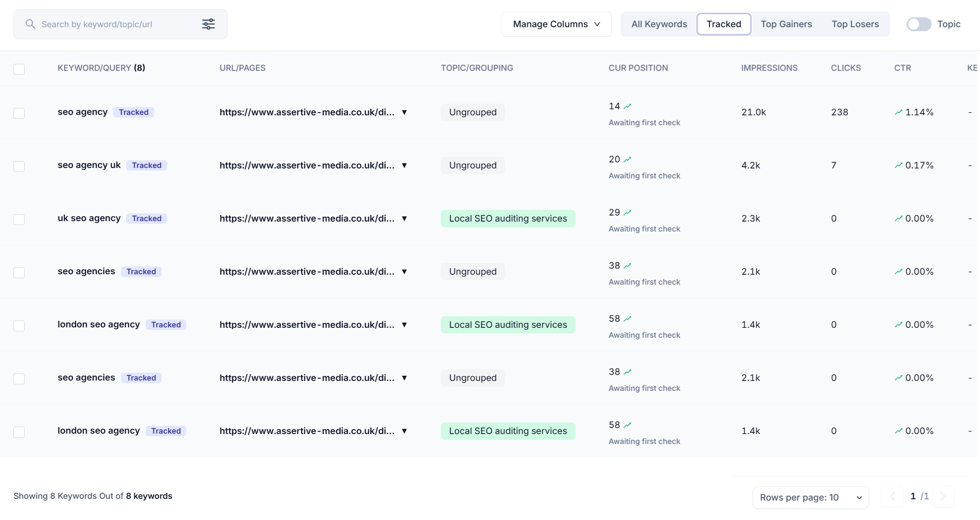Click trend arrow beside position 29

pyautogui.click(x=627, y=212)
